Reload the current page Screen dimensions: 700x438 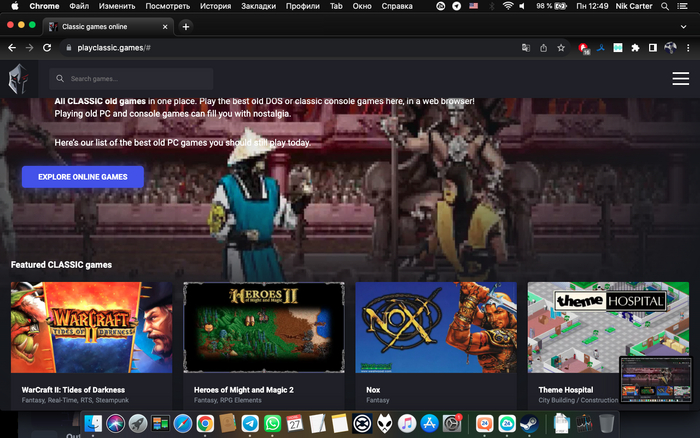click(46, 47)
